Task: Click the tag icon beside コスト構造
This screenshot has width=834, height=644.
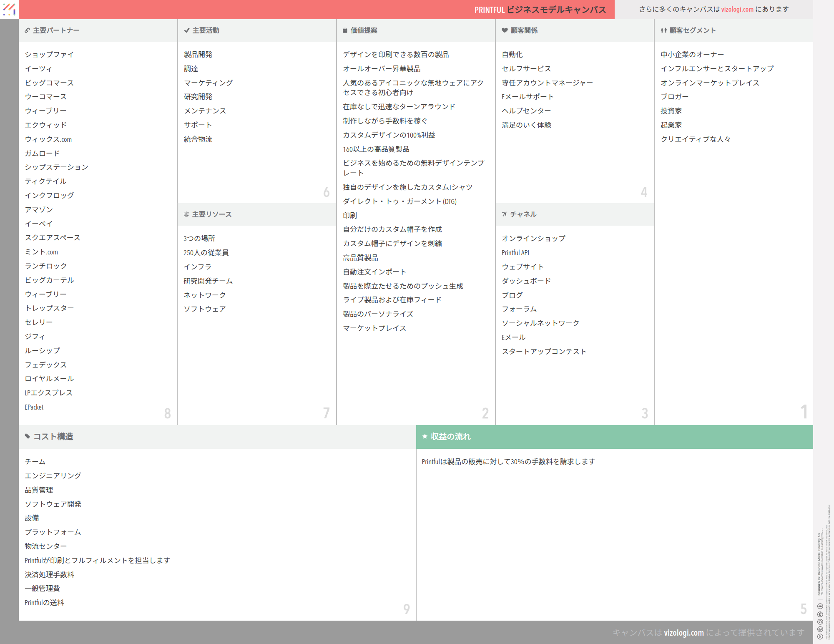Action: (x=28, y=437)
